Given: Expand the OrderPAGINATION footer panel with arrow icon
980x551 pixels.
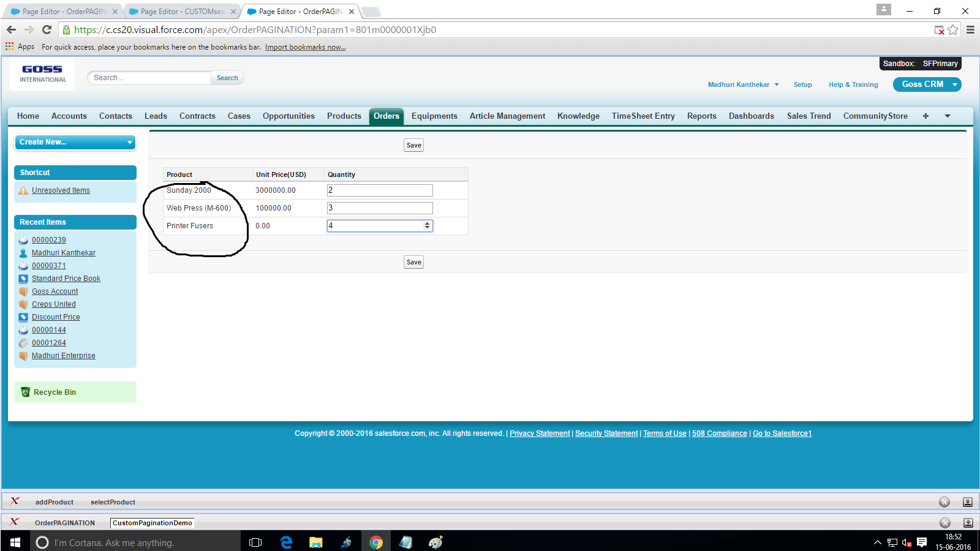Looking at the screenshot, I should pos(968,523).
